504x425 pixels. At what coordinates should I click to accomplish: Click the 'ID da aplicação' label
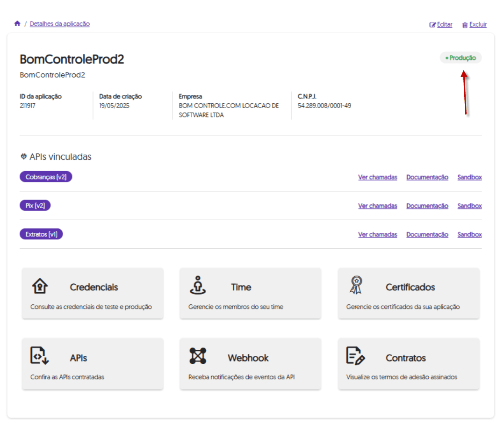coord(41,96)
